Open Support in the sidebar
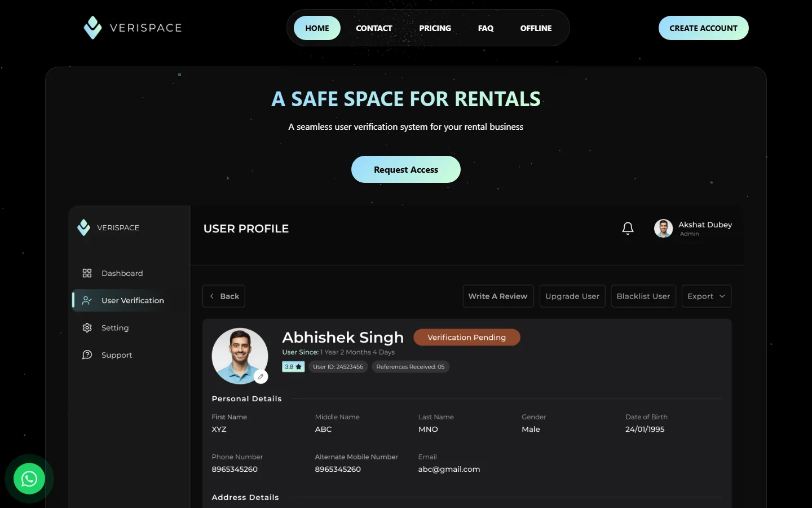Image resolution: width=812 pixels, height=508 pixels. (117, 354)
